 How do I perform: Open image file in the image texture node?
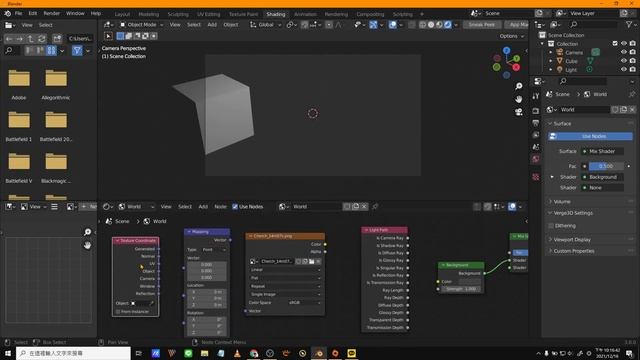coord(311,261)
